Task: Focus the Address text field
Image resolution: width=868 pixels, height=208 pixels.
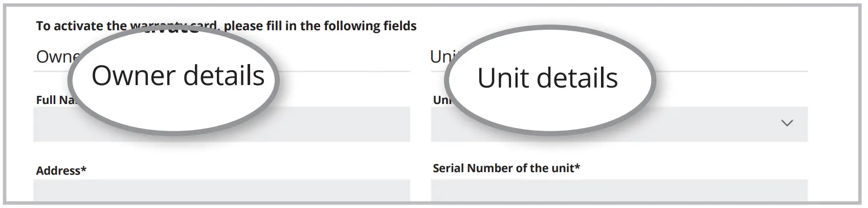Action: (221, 191)
